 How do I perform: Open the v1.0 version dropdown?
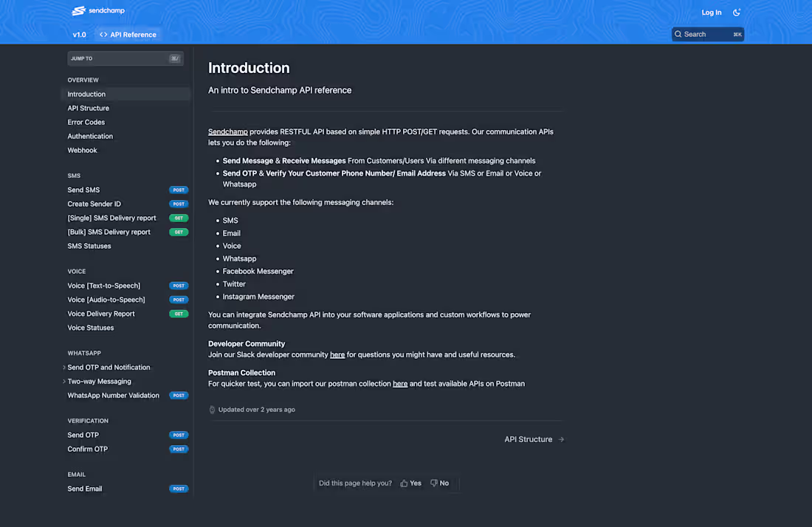[79, 34]
